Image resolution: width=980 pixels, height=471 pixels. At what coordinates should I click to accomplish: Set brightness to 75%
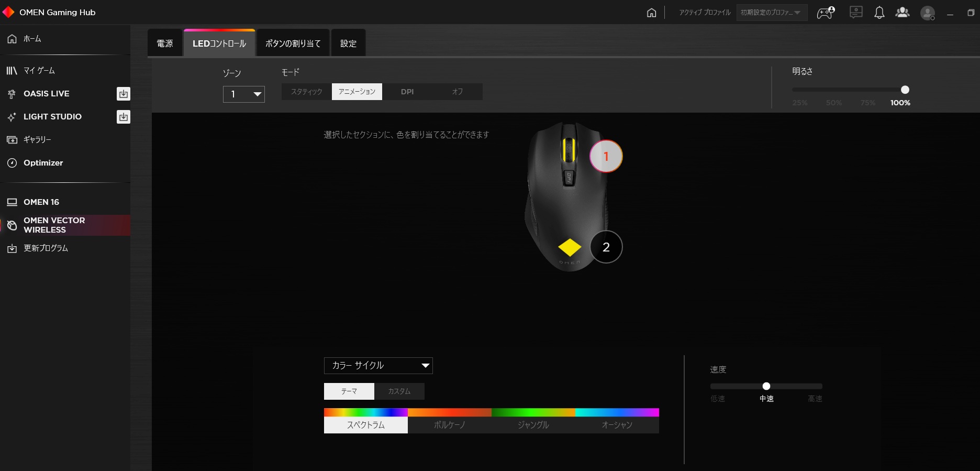(x=868, y=103)
